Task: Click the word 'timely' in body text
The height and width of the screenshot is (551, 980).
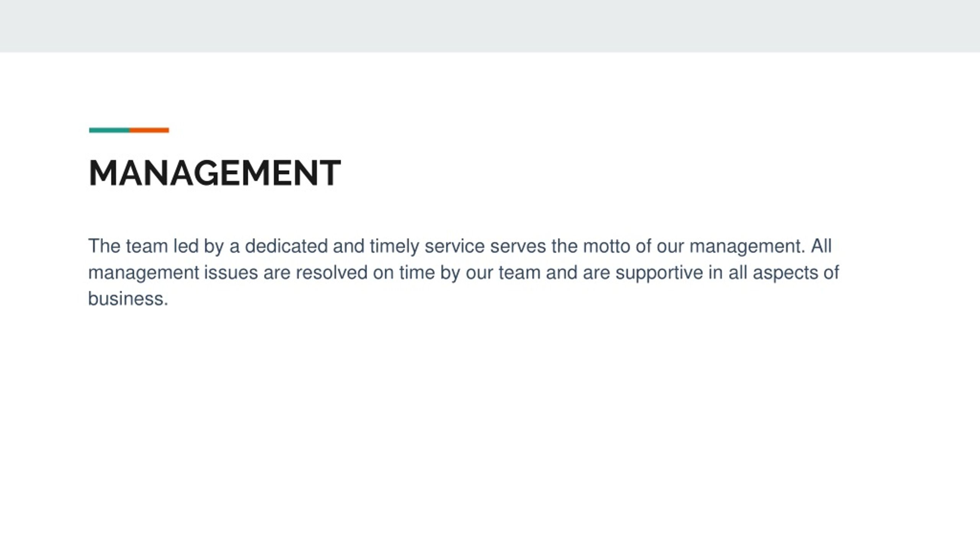Action: (x=394, y=247)
